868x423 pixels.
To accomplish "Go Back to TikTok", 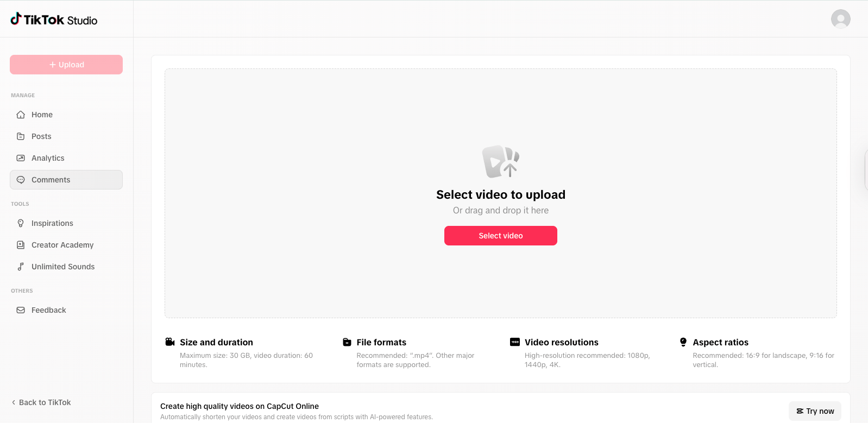I will coord(41,402).
